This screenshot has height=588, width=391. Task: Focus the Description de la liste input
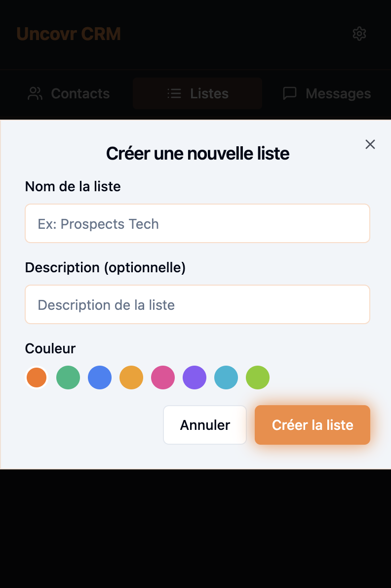(x=197, y=305)
